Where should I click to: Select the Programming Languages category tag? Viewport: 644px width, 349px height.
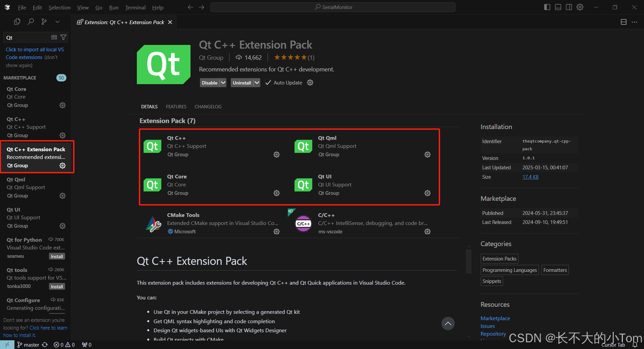(x=509, y=270)
